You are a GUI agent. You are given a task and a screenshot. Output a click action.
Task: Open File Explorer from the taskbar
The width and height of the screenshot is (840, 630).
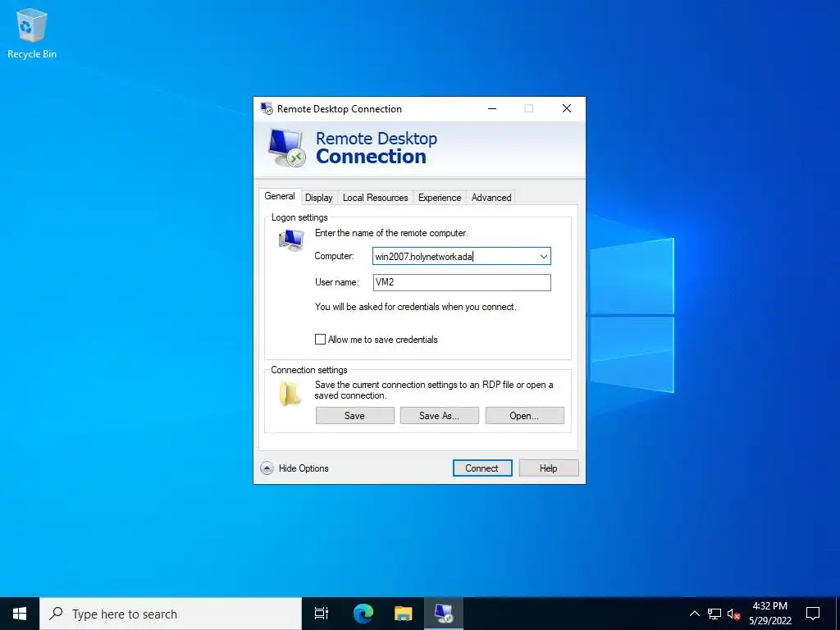(x=404, y=614)
